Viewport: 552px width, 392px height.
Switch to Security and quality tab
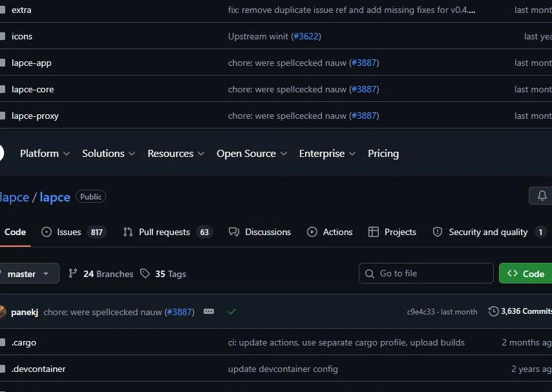coord(489,232)
